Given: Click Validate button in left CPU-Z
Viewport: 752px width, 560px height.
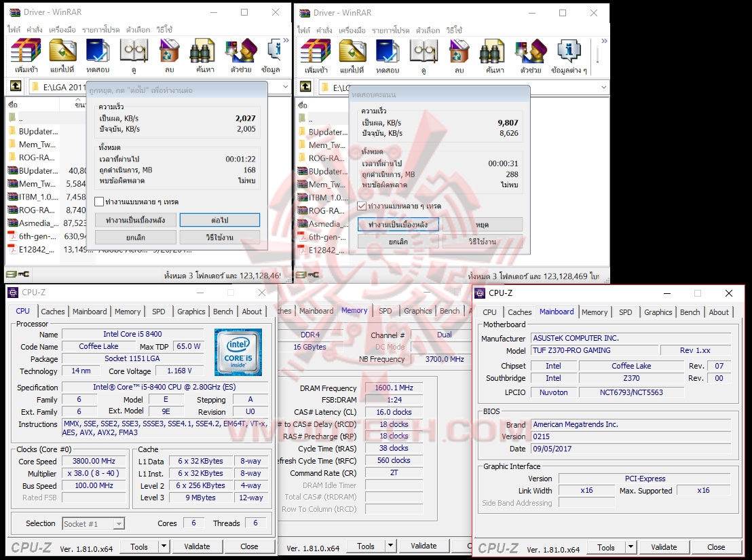Looking at the screenshot, I should [x=197, y=546].
